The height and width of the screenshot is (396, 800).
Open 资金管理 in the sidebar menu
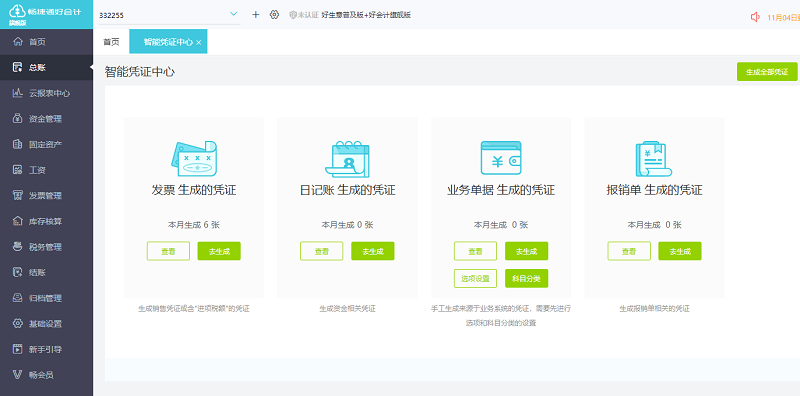(x=46, y=119)
